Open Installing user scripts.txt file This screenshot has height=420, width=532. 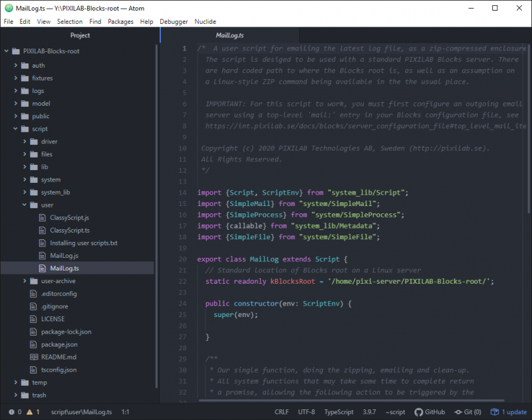pos(84,243)
